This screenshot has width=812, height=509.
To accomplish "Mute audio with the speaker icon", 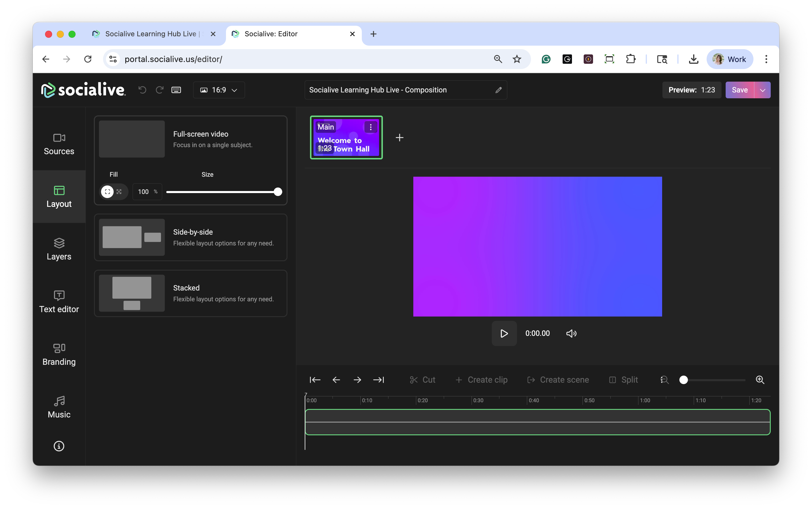I will pos(571,333).
